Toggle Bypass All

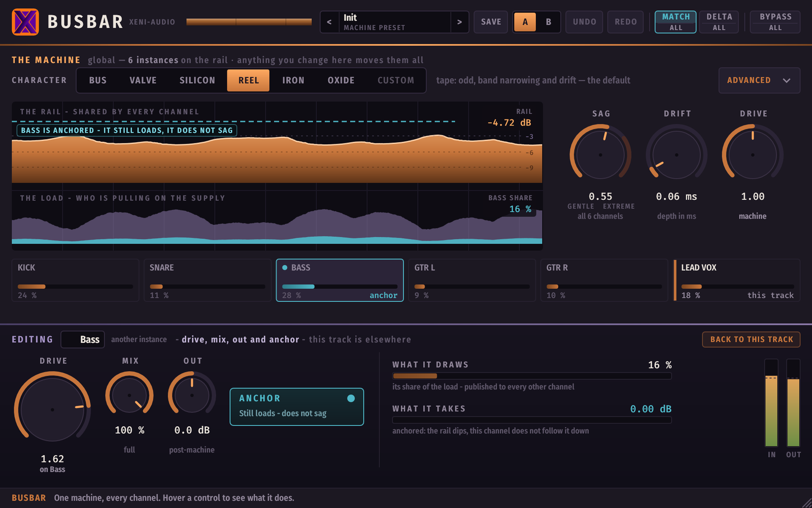(775, 22)
